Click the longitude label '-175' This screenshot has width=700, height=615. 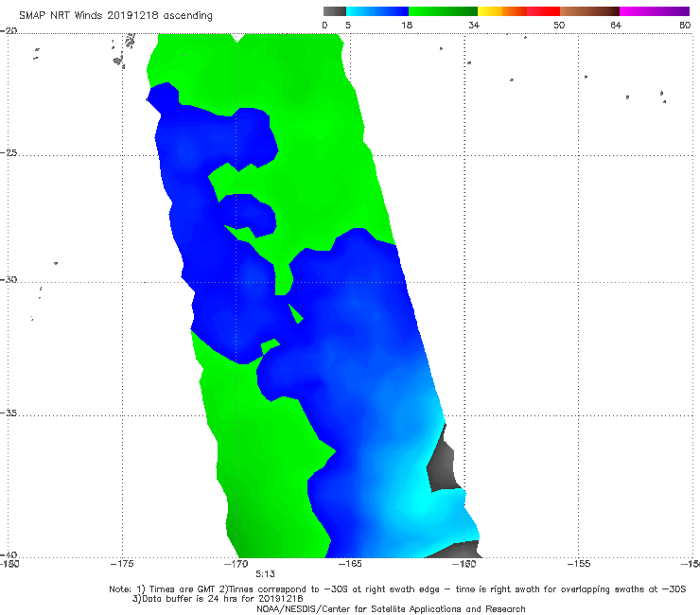pyautogui.click(x=122, y=564)
